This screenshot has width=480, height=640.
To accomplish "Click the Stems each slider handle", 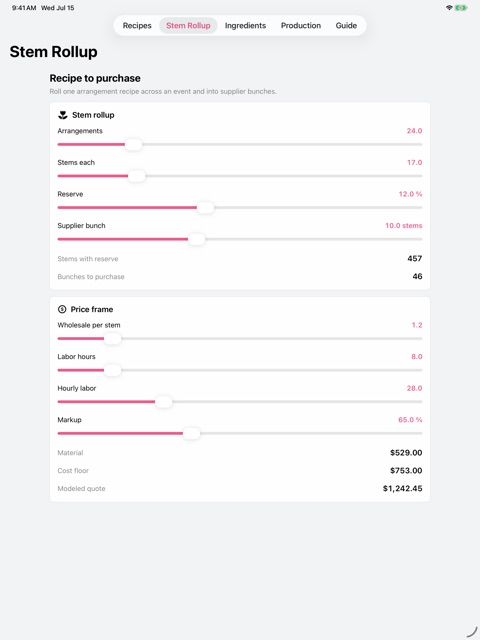I will 136,176.
